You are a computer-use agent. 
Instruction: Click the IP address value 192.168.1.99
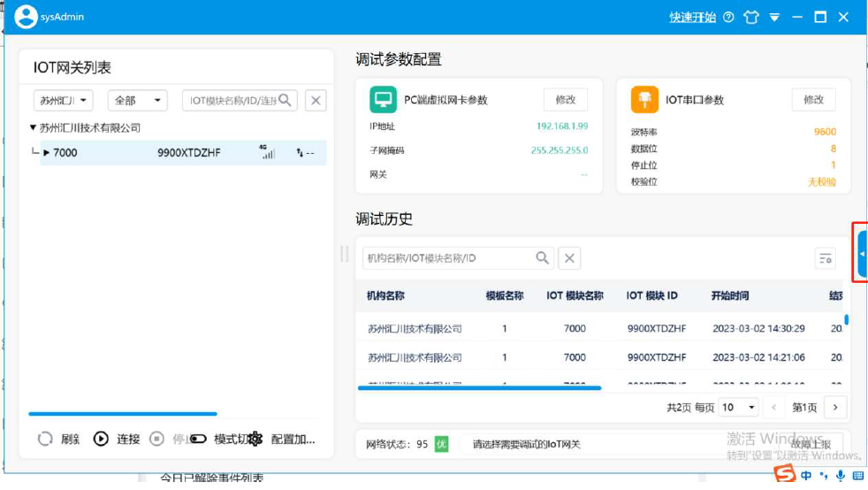point(562,126)
